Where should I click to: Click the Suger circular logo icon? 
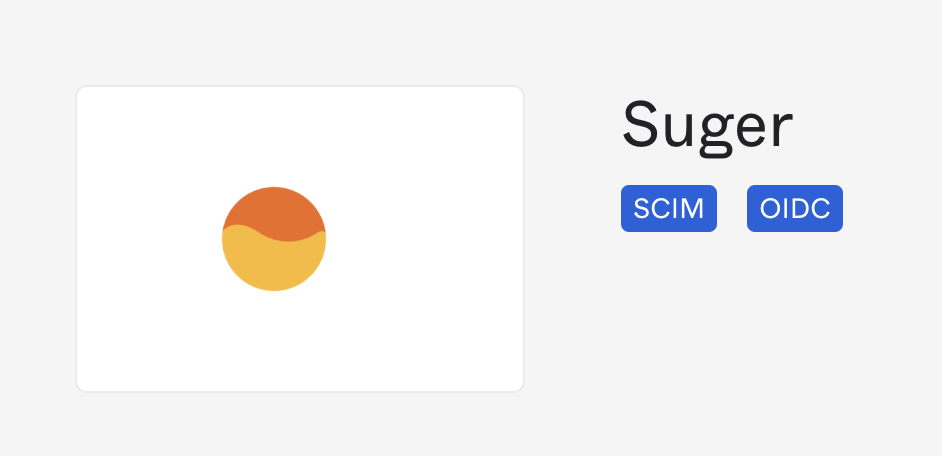[x=274, y=239]
